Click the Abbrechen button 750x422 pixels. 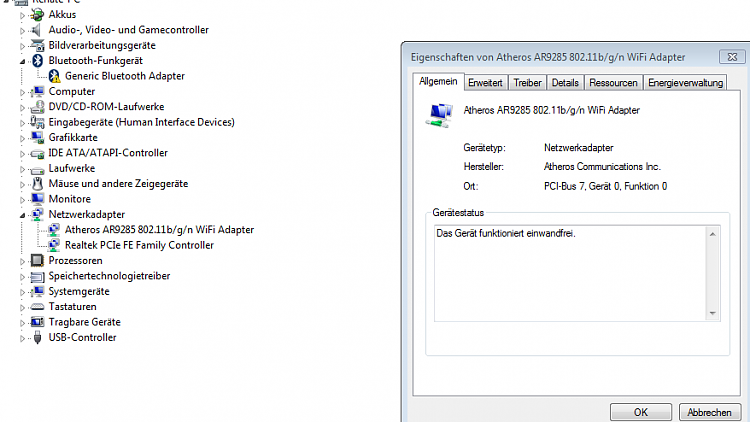pyautogui.click(x=709, y=412)
